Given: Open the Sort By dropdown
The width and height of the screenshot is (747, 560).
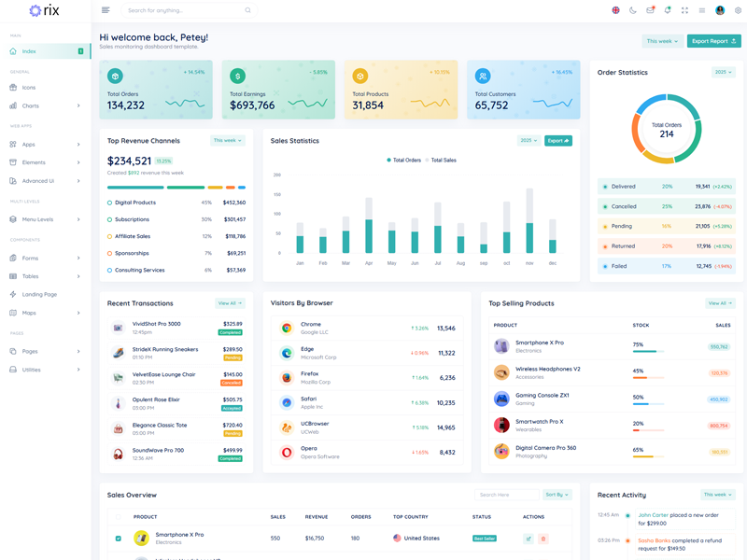Looking at the screenshot, I should click(557, 495).
